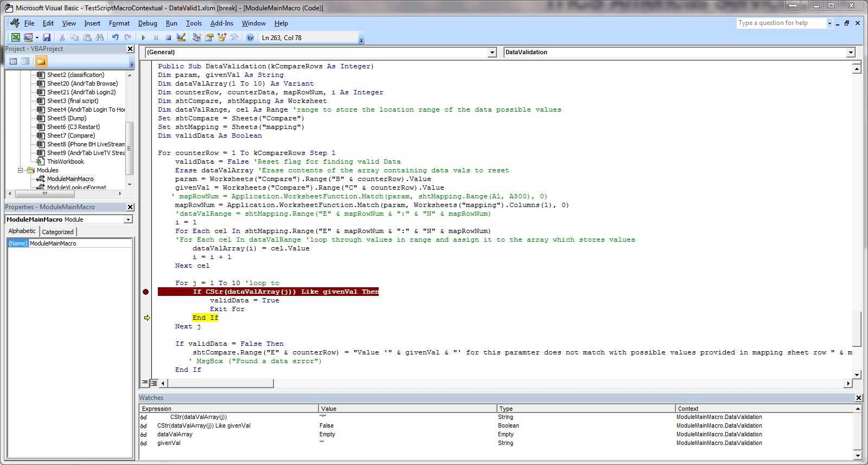Switch to the Alphabetic properties tab
This screenshot has height=465, width=868.
(22, 231)
